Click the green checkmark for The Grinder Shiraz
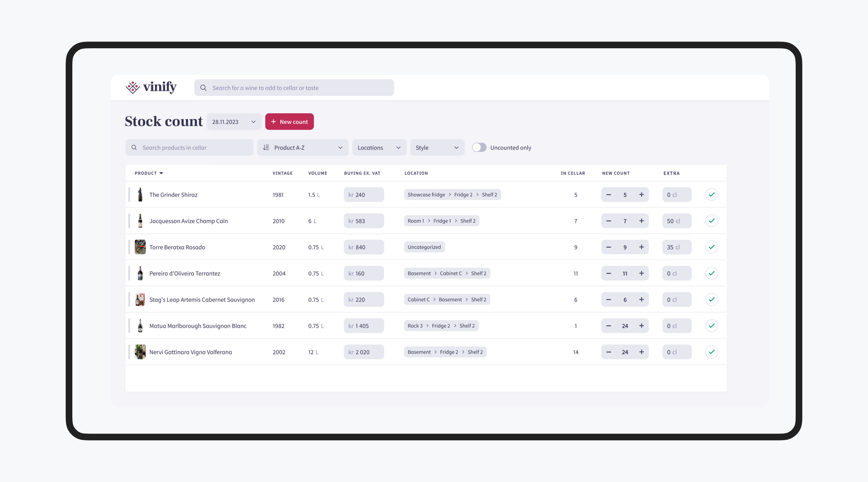The width and height of the screenshot is (868, 482). pyautogui.click(x=712, y=194)
